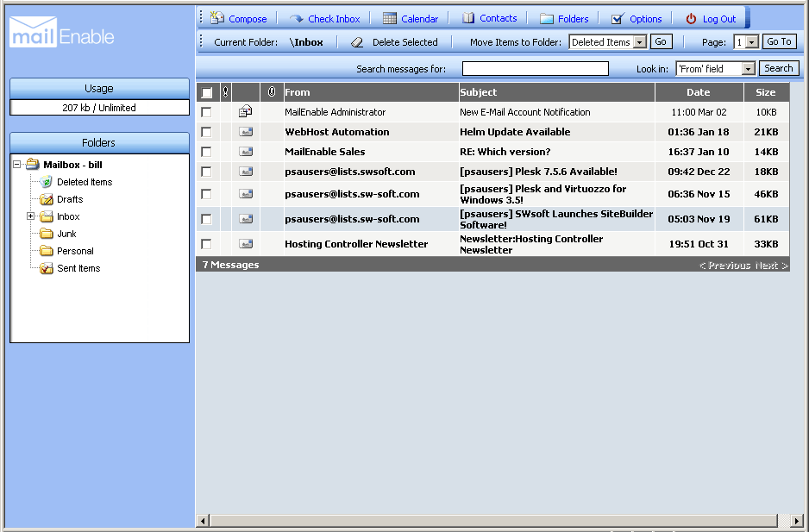Screen dimensions: 809x532
Task: Click the Compose message icon
Action: (216, 16)
